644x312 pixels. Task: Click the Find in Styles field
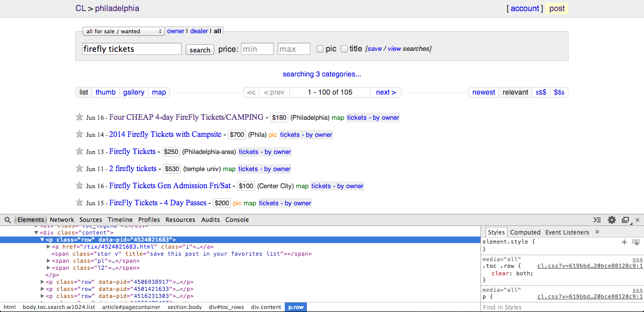tap(562, 307)
